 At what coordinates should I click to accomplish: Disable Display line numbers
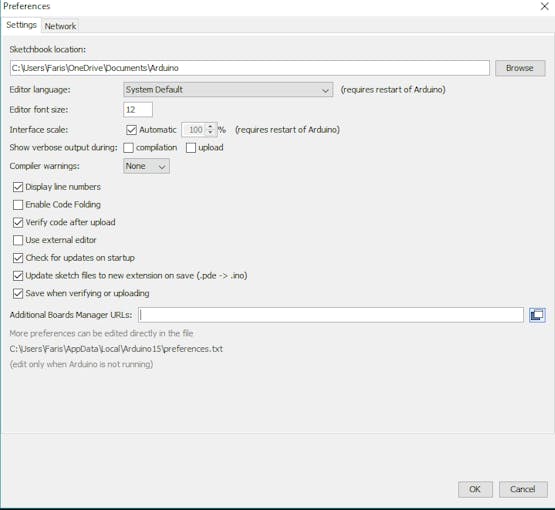(18, 187)
